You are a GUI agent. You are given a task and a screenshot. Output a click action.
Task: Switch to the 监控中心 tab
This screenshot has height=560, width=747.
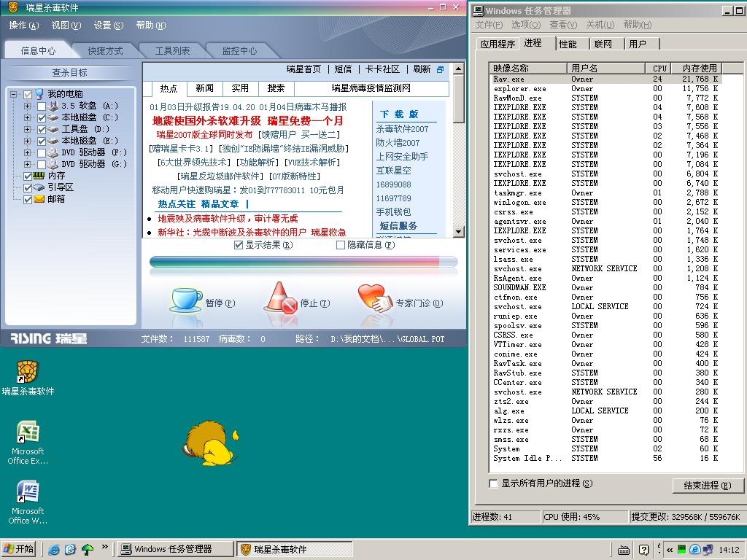239,50
